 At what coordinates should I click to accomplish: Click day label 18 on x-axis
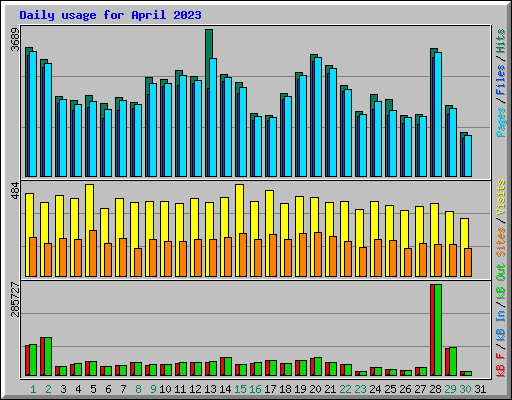(285, 389)
